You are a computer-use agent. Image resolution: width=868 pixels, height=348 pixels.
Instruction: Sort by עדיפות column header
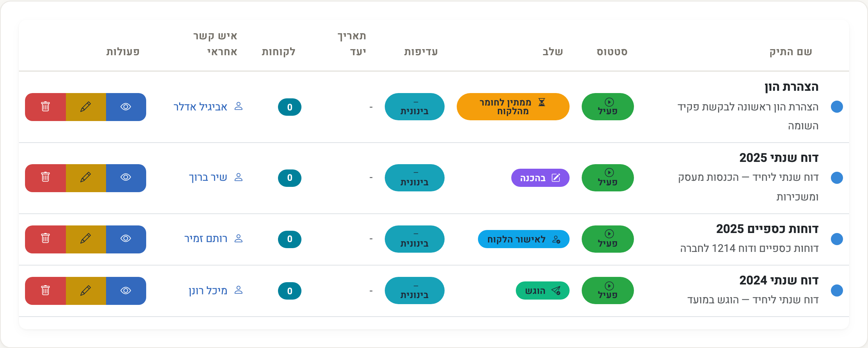[421, 52]
